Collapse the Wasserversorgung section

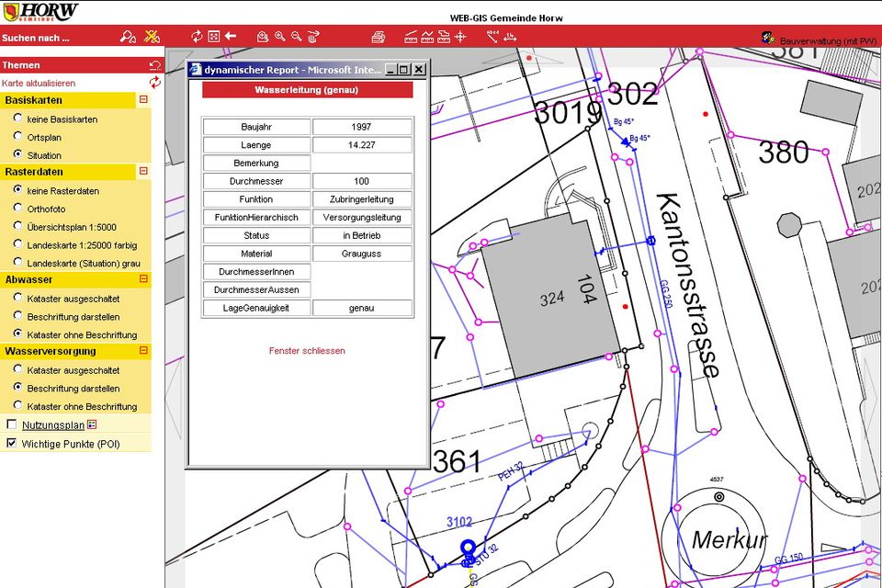point(144,351)
